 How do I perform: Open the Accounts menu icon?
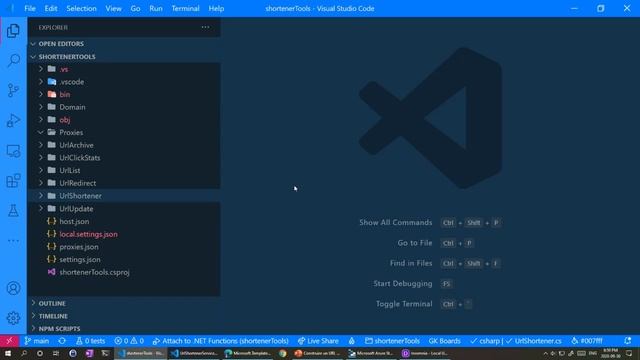pos(13,288)
